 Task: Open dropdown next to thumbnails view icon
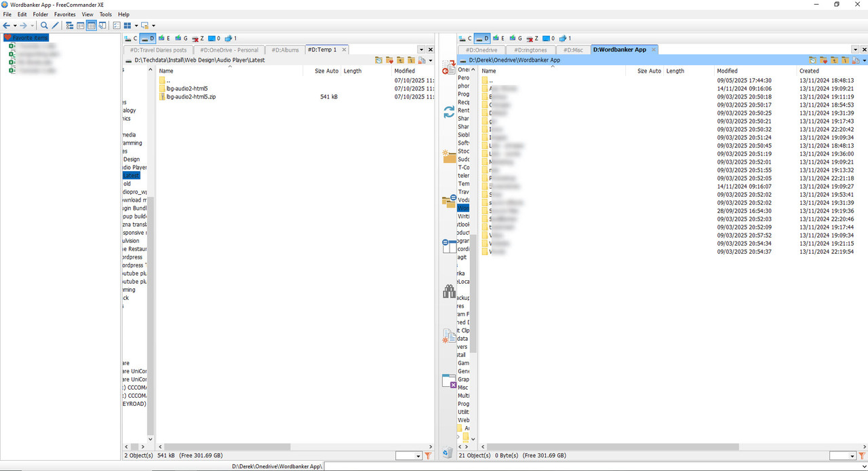tap(136, 26)
